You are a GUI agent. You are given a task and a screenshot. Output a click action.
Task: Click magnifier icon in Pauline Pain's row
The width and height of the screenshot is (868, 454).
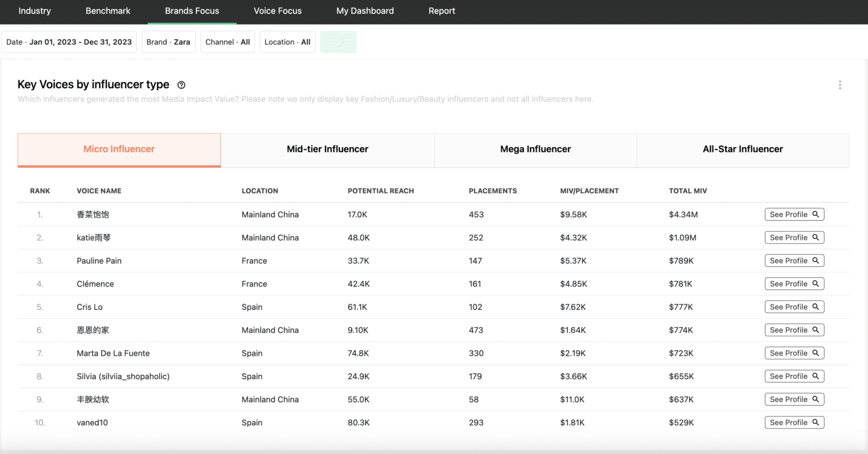pyautogui.click(x=815, y=260)
